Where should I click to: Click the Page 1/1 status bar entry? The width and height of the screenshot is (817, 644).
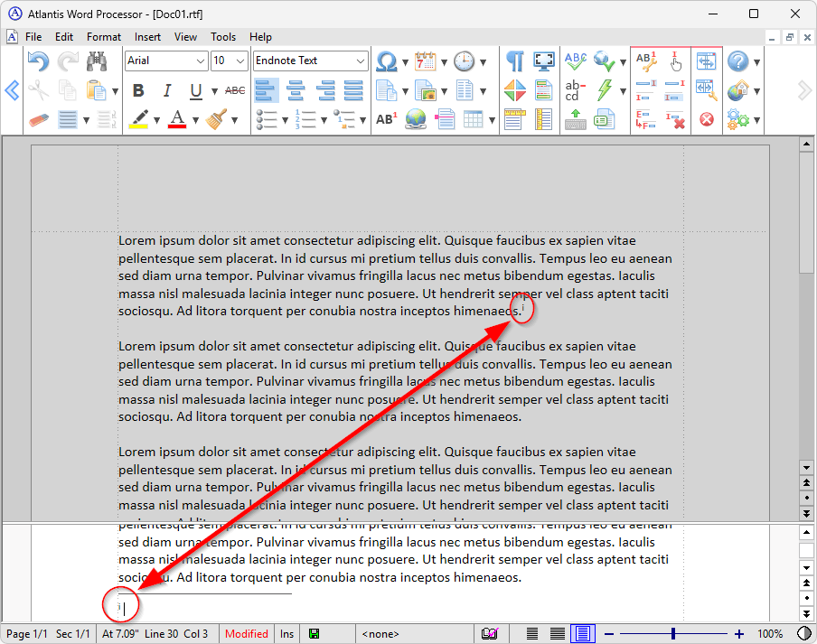click(x=26, y=633)
